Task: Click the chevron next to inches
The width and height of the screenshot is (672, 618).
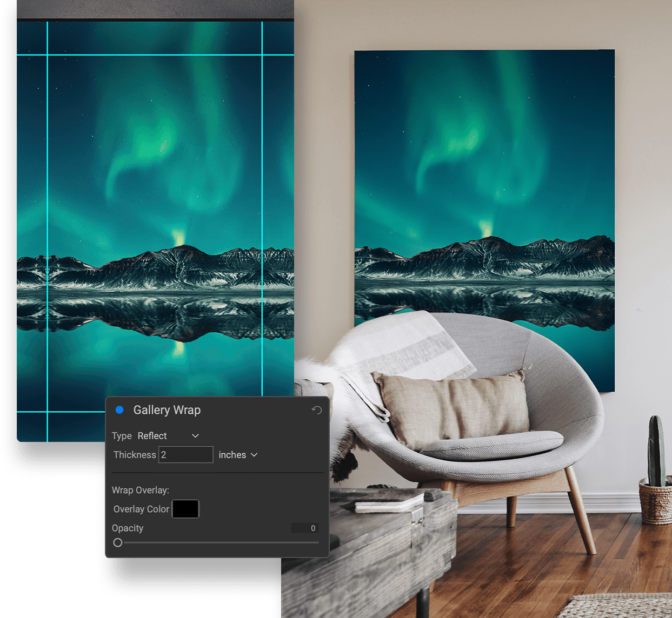Action: pos(254,455)
